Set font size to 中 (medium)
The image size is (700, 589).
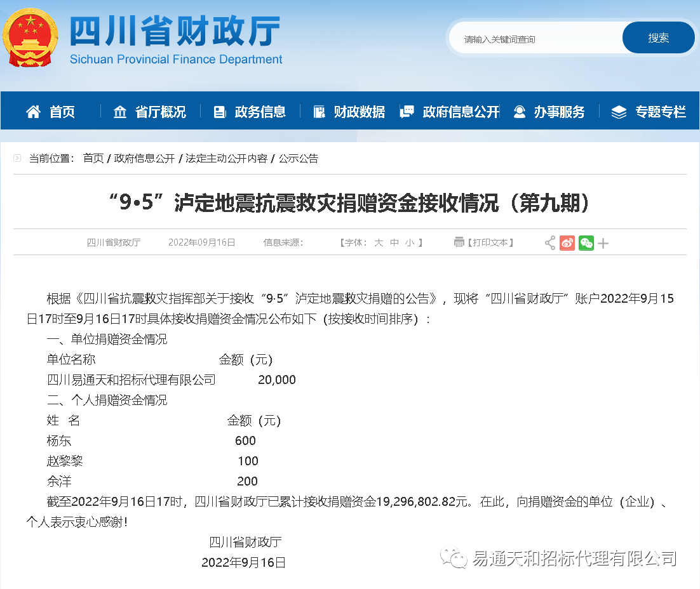[x=394, y=242]
